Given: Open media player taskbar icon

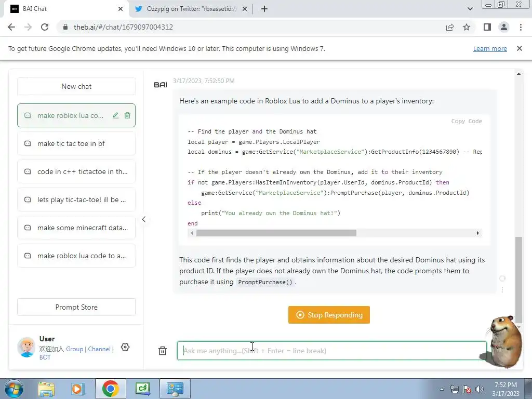Looking at the screenshot, I should [x=77, y=389].
